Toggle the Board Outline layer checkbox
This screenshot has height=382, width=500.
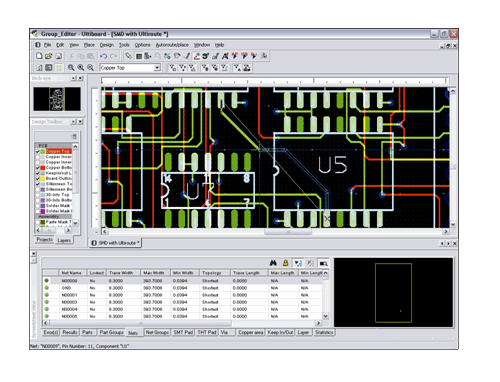pos(38,179)
